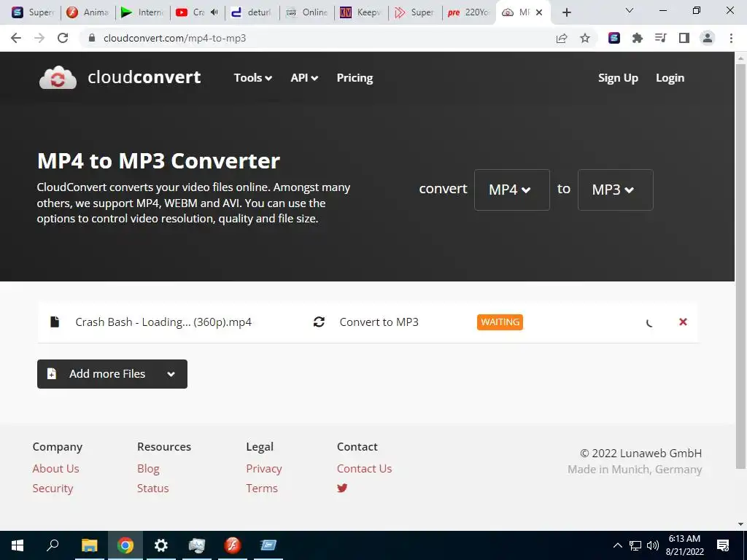Open the notifications center icon
The width and height of the screenshot is (747, 560).
click(x=723, y=545)
